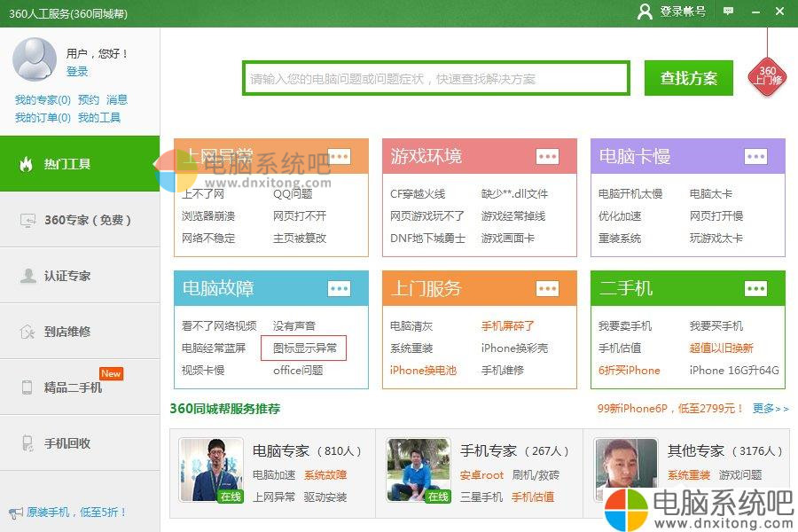
Task: Click the 99新iPhone6P promotion link
Action: (670, 408)
